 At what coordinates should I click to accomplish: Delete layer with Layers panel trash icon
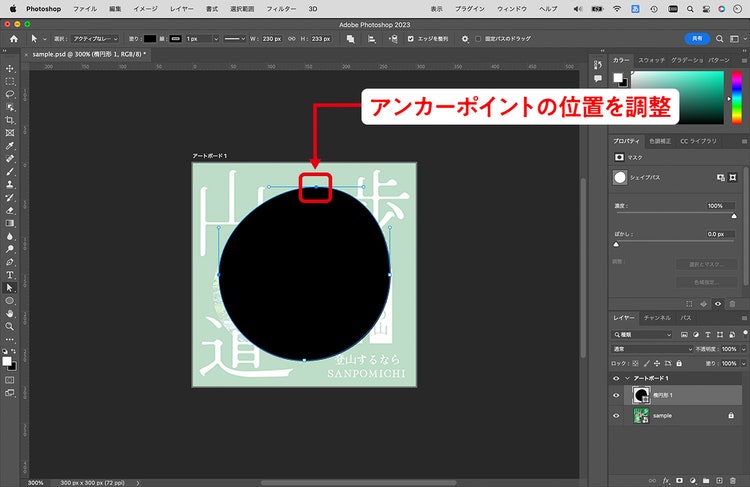pos(733,480)
